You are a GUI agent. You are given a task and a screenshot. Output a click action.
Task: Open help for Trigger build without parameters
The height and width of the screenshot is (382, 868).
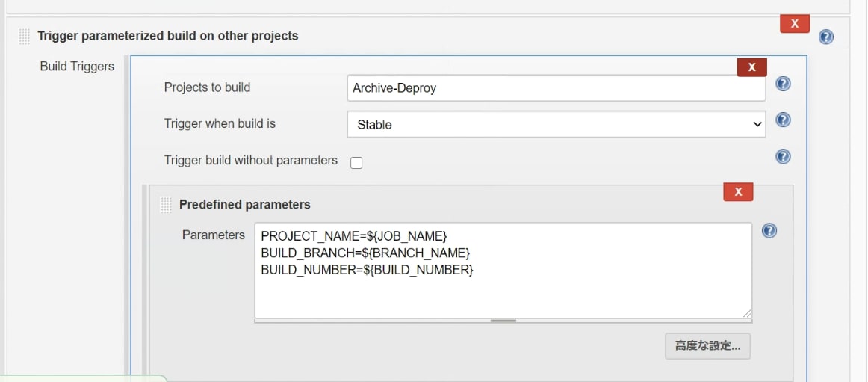[783, 156]
